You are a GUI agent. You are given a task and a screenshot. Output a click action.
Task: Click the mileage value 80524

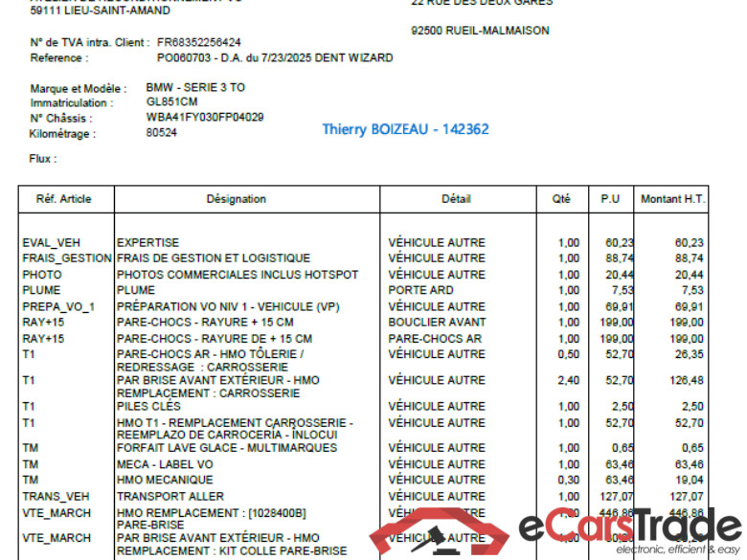(x=161, y=132)
